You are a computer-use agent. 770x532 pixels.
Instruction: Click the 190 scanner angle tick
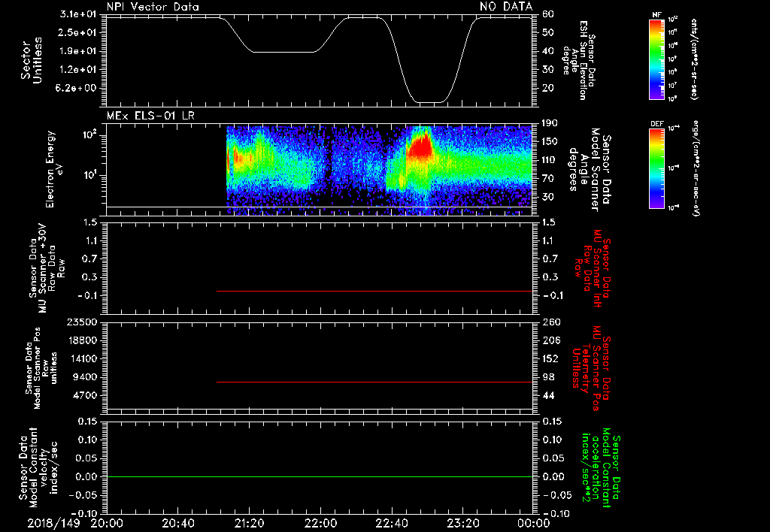551,123
